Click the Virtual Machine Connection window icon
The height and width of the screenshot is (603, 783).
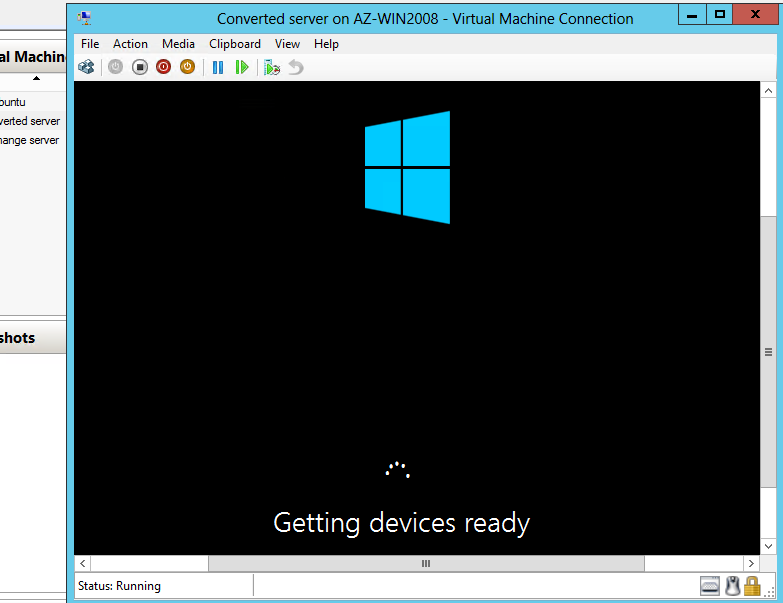tap(84, 18)
